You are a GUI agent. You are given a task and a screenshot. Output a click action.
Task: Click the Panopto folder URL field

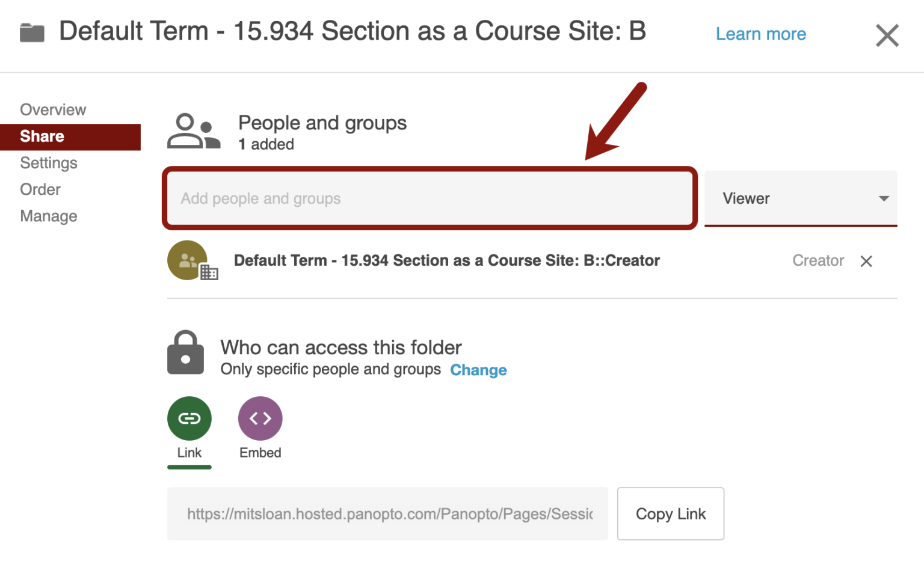(x=387, y=514)
